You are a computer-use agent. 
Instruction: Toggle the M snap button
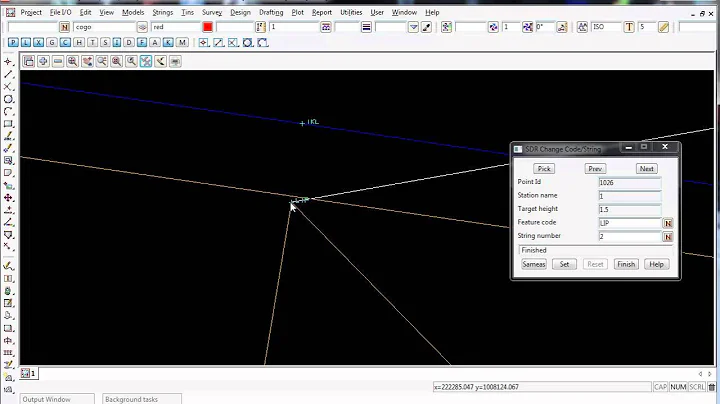pos(182,43)
